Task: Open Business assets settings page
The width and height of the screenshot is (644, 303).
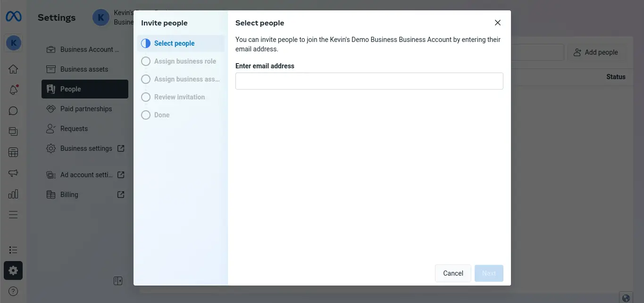Action: (84, 69)
